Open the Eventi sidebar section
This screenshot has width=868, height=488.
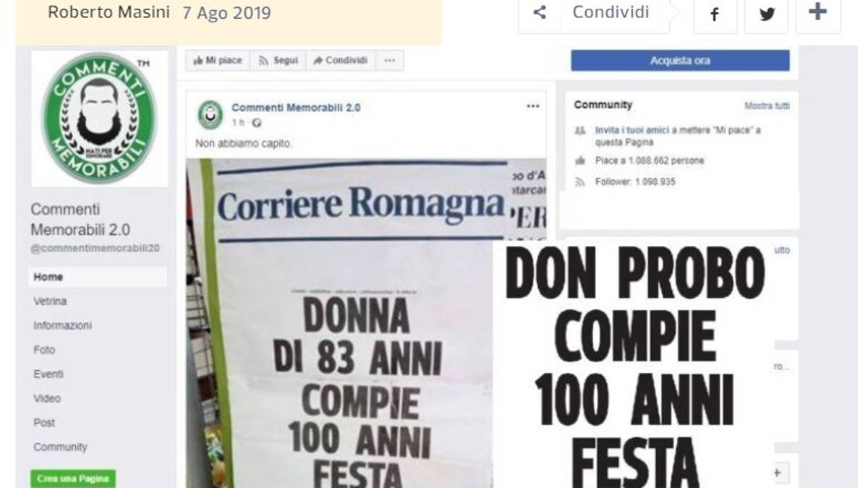(48, 374)
